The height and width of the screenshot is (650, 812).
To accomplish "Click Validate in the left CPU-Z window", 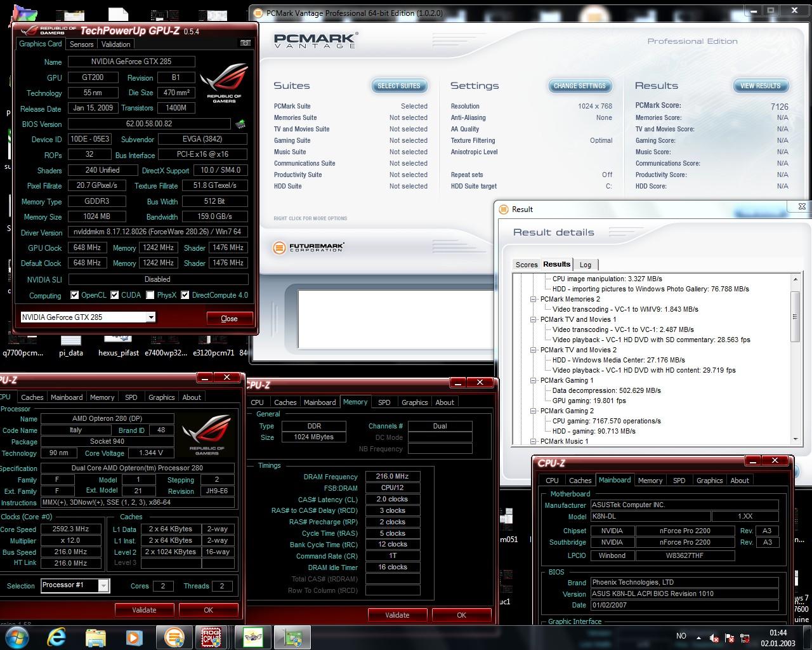I will [x=144, y=609].
